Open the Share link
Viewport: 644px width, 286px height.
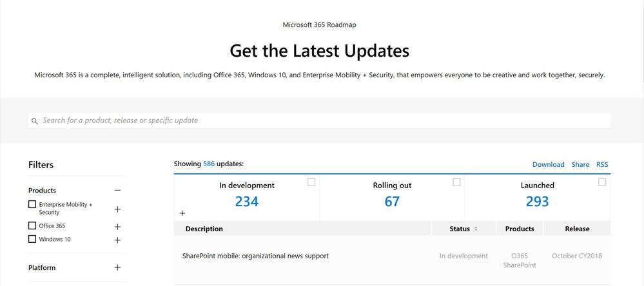(580, 165)
